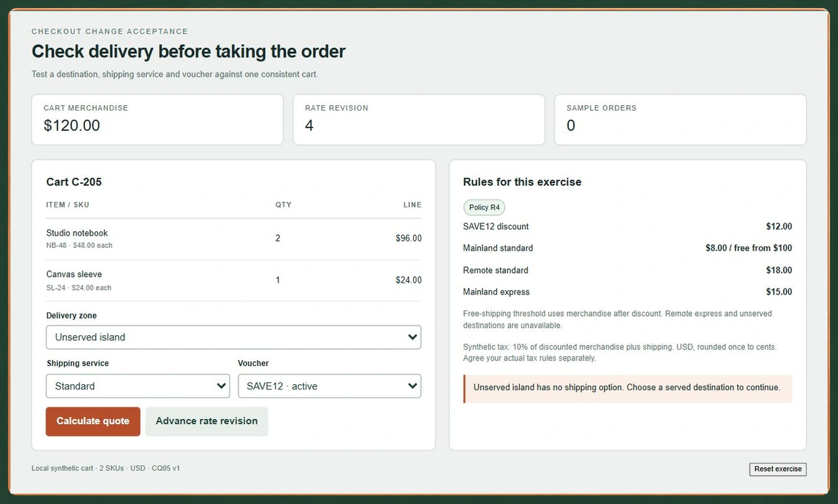The height and width of the screenshot is (504, 838).
Task: Click Advance rate revision button
Action: pos(207,422)
